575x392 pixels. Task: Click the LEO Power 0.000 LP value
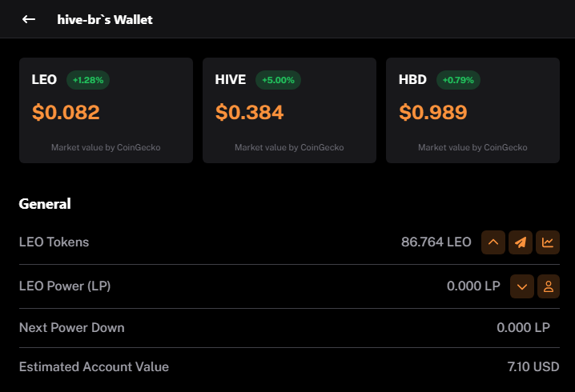(x=473, y=286)
